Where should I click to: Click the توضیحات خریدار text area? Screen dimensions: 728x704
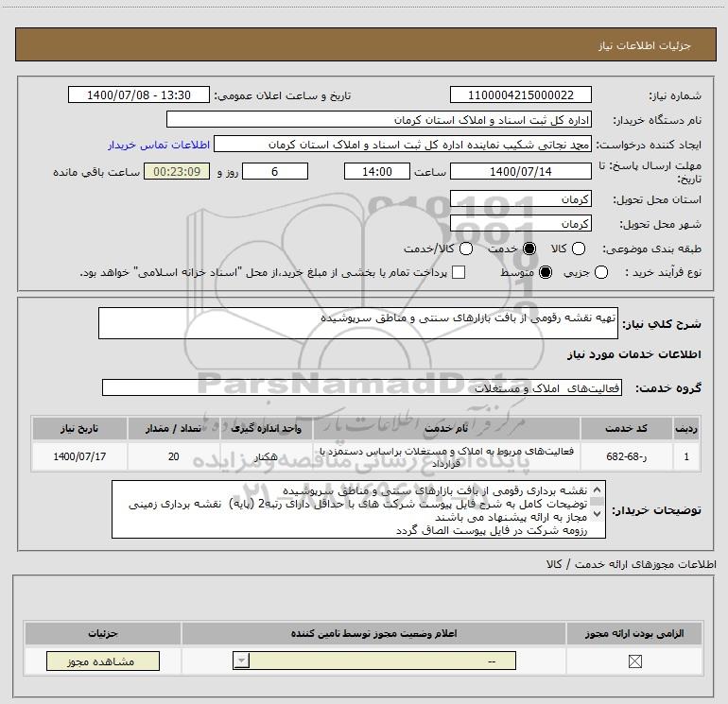pyautogui.click(x=358, y=509)
